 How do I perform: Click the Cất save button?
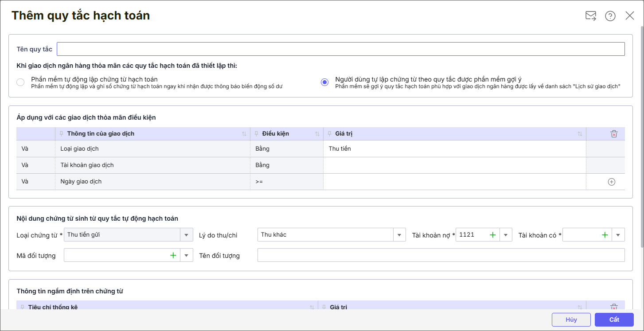pyautogui.click(x=614, y=319)
